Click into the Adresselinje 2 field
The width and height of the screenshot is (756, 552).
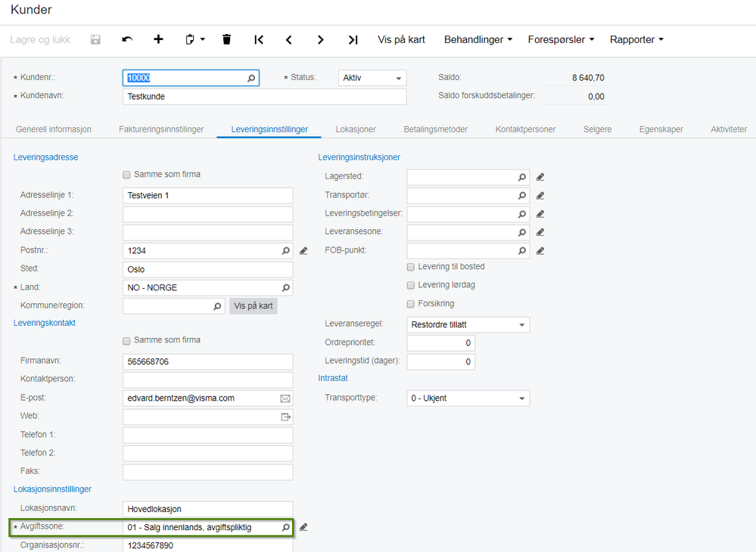tap(207, 214)
